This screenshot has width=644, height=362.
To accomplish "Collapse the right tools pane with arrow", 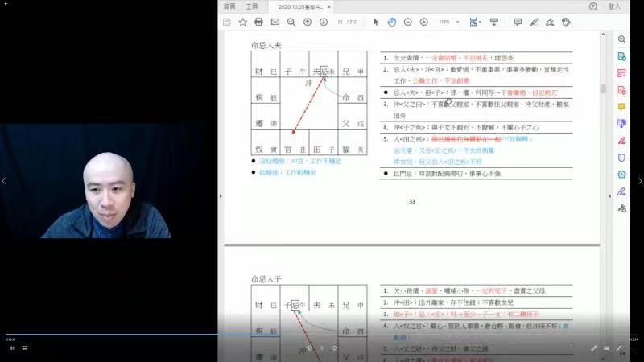I will pos(609,196).
